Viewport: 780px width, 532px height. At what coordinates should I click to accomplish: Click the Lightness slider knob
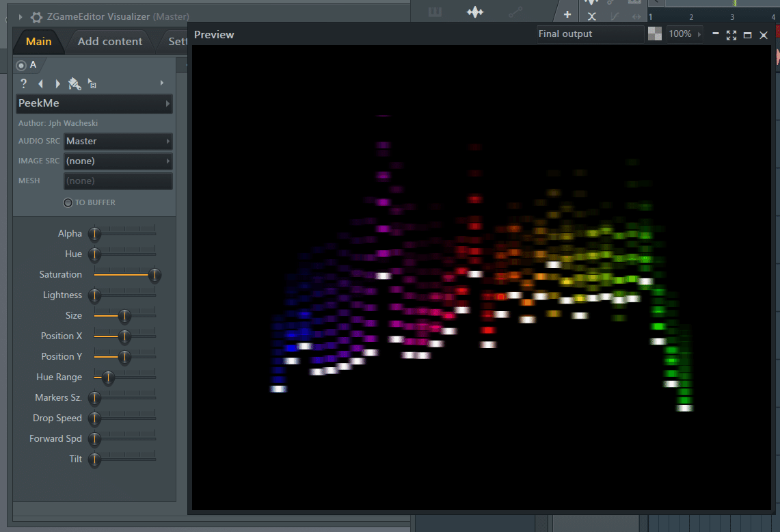coord(94,295)
